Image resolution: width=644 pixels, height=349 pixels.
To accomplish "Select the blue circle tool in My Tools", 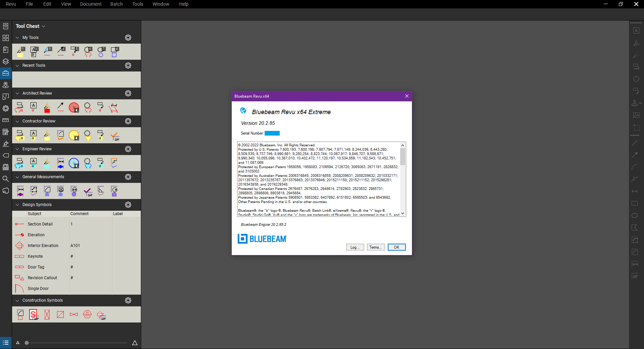I will click(x=101, y=52).
